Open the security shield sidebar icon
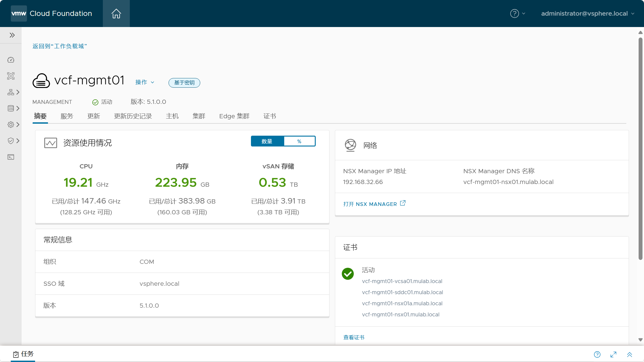644x362 pixels. pos(11,141)
